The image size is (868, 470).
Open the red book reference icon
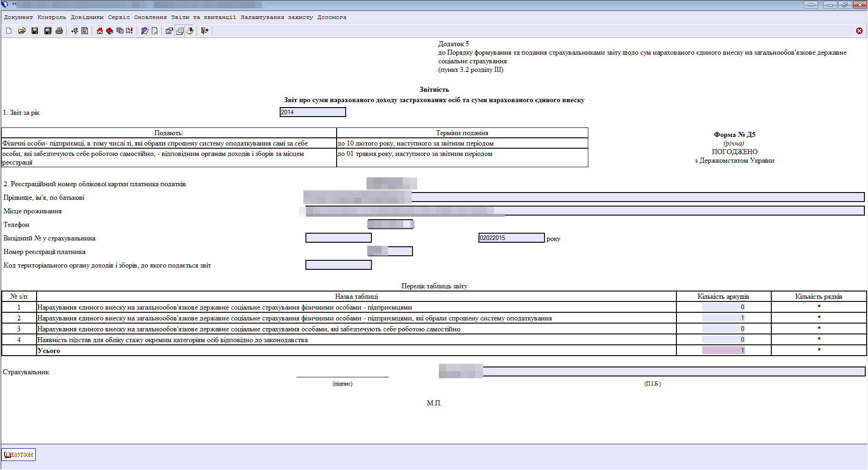[x=109, y=31]
